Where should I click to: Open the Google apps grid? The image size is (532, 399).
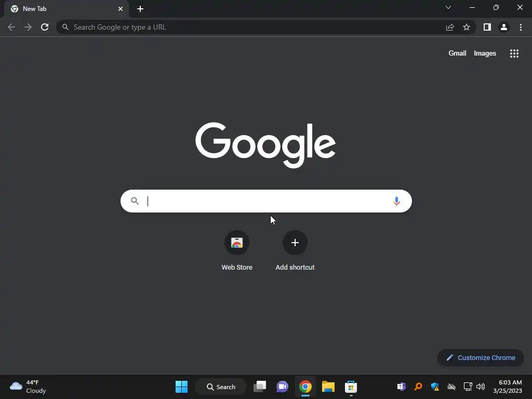514,54
